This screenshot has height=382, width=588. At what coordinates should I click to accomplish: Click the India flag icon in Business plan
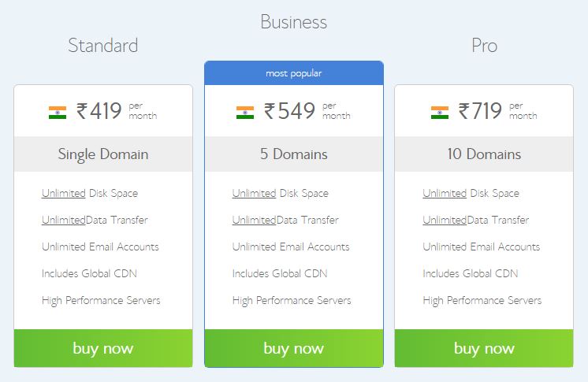pos(245,113)
